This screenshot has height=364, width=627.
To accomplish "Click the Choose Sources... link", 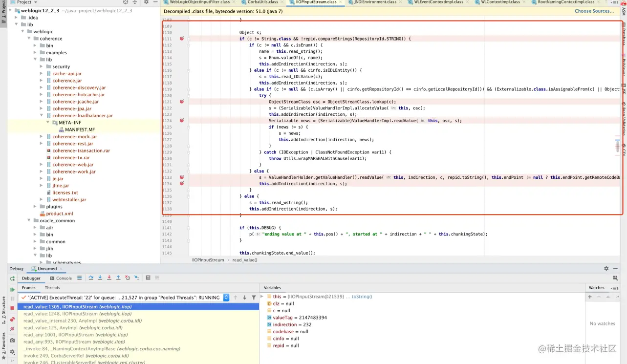I will [x=594, y=11].
